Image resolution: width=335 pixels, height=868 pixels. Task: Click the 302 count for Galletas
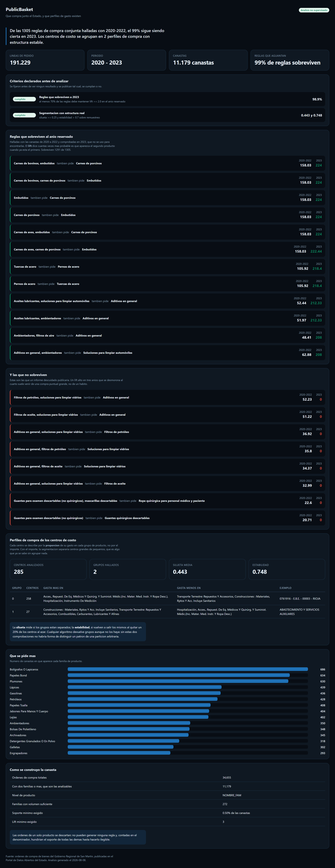point(323,747)
